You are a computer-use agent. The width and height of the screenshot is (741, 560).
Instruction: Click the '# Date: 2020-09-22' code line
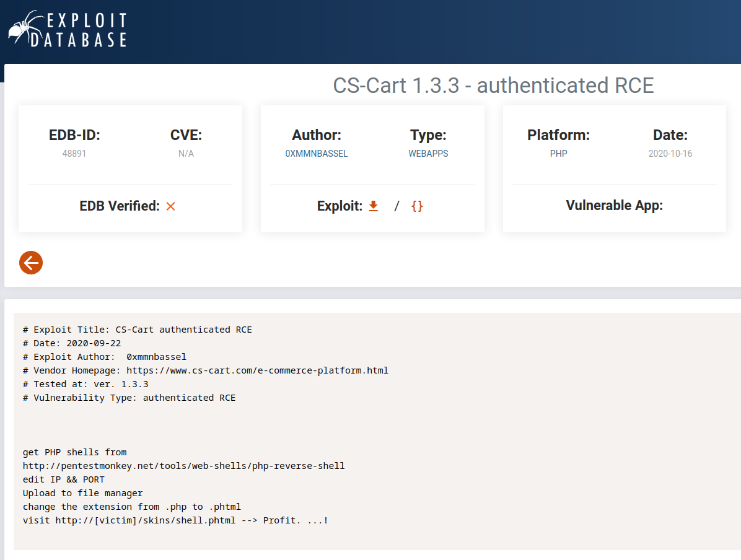[72, 343]
